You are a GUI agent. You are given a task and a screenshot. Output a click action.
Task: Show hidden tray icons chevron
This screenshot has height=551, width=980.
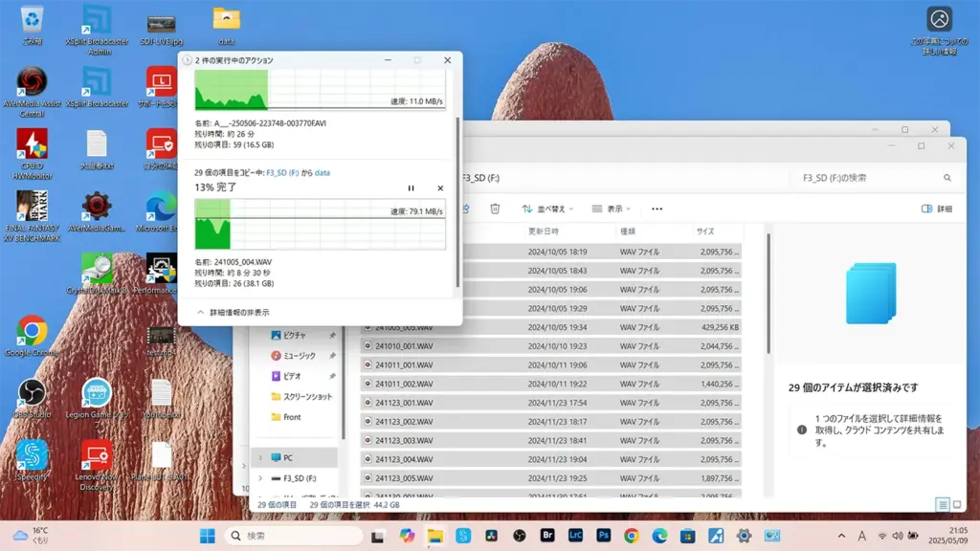point(841,536)
